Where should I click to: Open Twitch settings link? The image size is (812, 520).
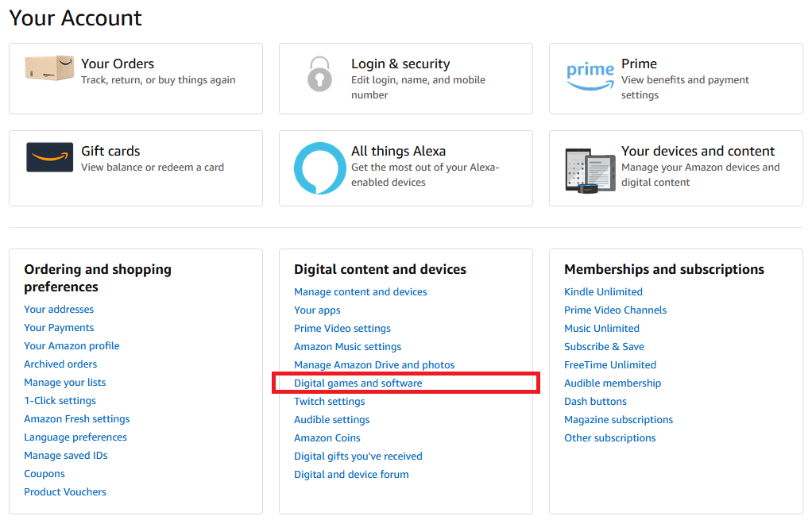(330, 402)
